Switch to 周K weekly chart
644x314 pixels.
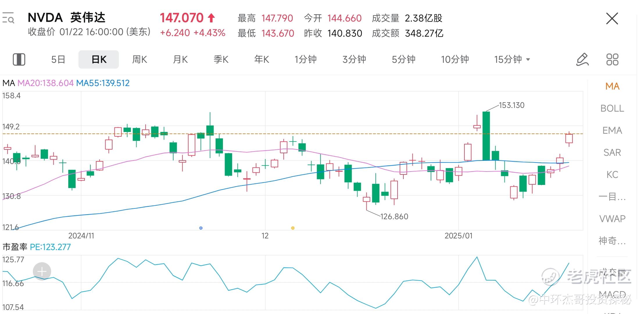pyautogui.click(x=139, y=59)
